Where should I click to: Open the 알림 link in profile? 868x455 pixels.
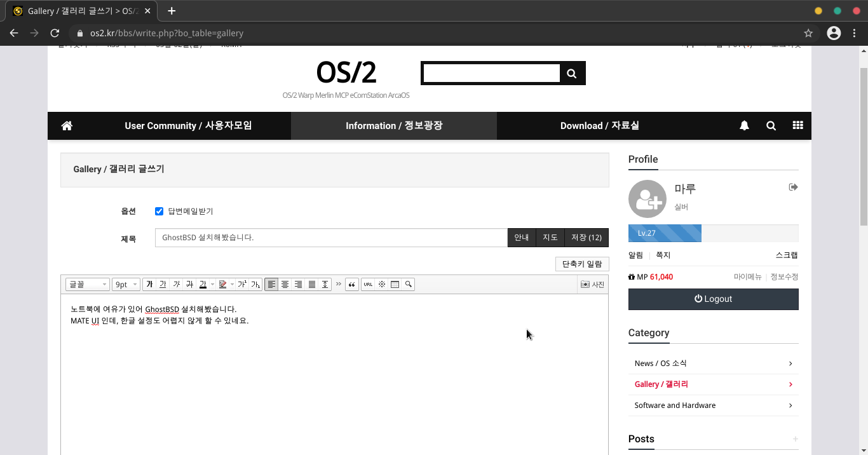635,255
